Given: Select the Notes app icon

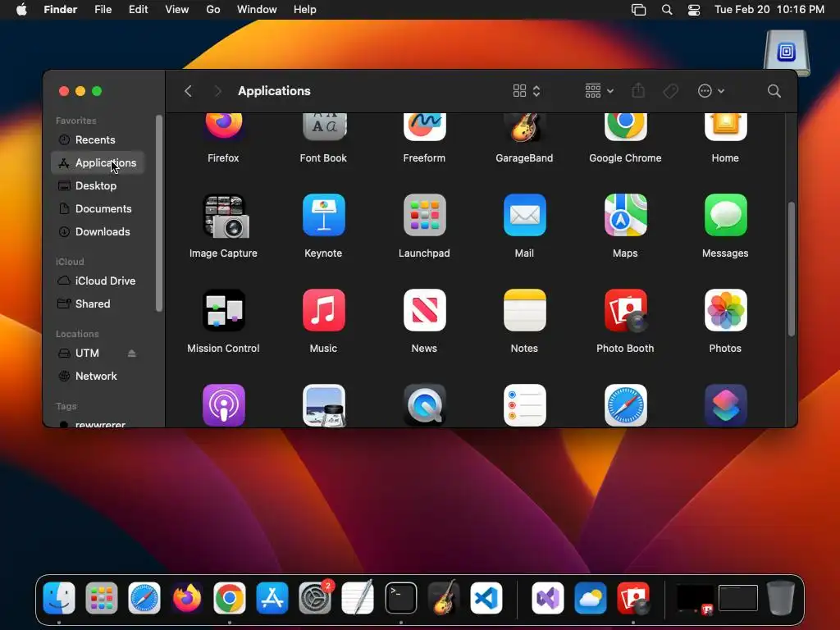Looking at the screenshot, I should [x=524, y=310].
